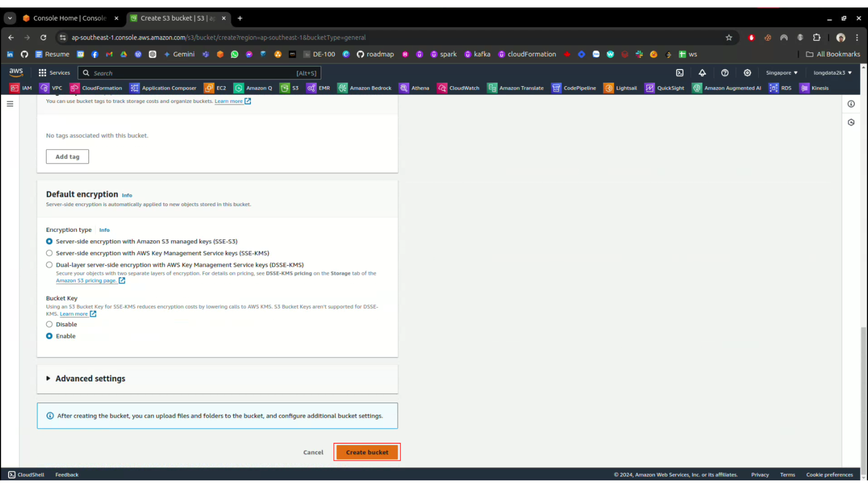Viewport: 868px width, 488px height.
Task: Open the longdata2k3 account menu
Action: pos(832,73)
